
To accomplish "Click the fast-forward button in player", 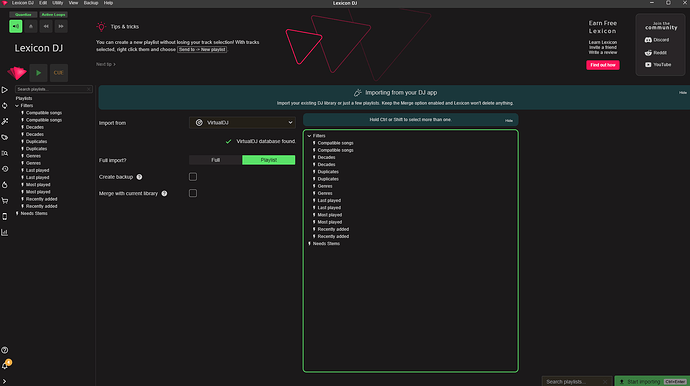I will tap(61, 26).
